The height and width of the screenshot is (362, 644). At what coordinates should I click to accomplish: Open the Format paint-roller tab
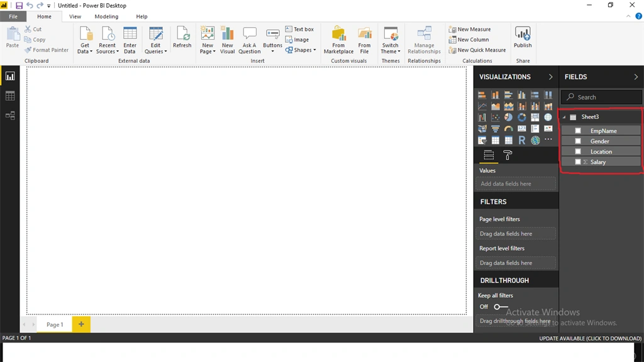pos(508,155)
